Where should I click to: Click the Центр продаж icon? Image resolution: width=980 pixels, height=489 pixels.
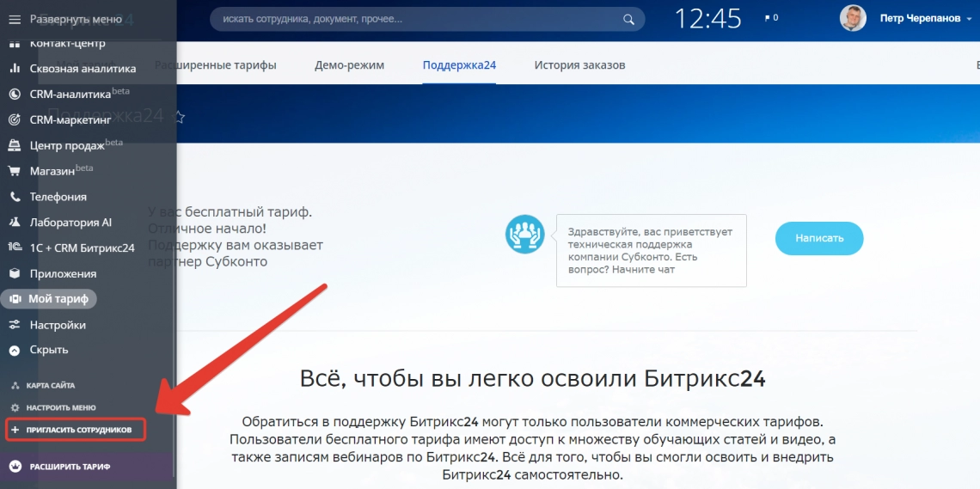tap(15, 145)
